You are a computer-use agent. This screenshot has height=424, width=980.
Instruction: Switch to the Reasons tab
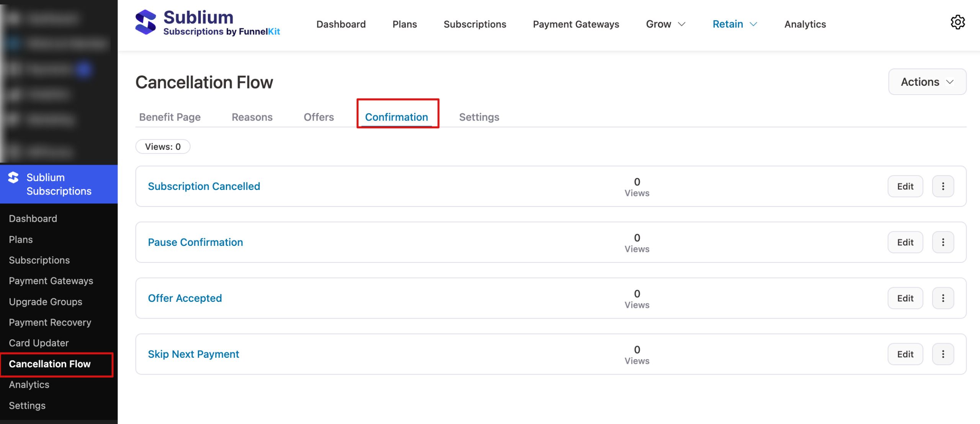(252, 117)
